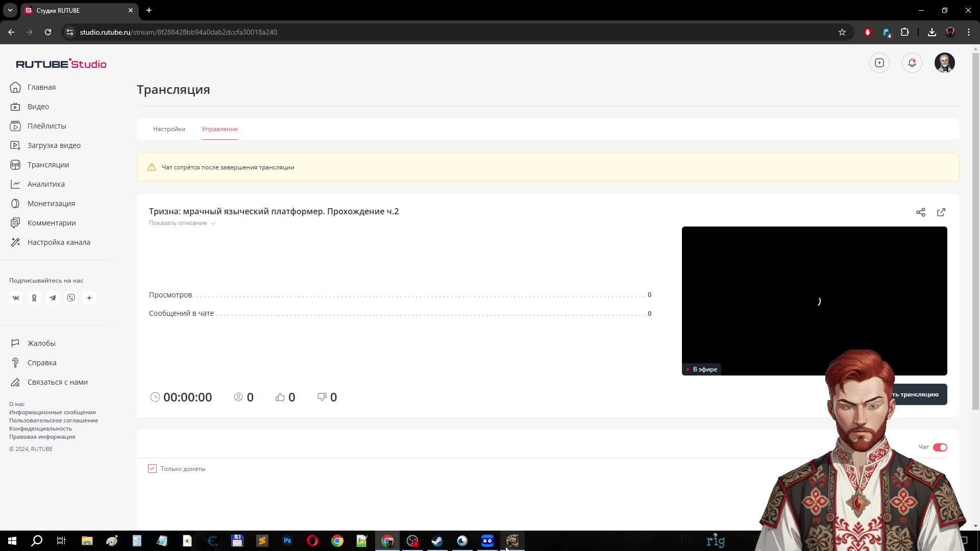Open the Telegram social icon
The height and width of the screenshot is (551, 980).
(53, 298)
